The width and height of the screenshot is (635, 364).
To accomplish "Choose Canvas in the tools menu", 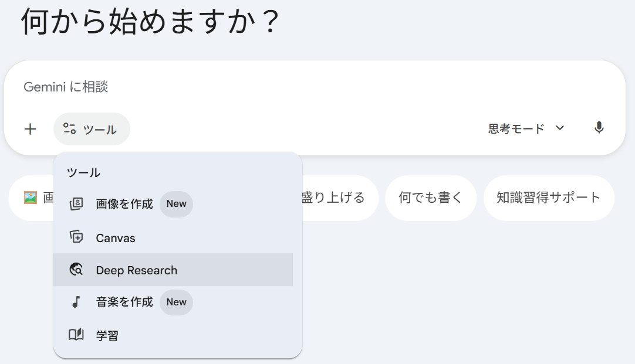I will coord(173,237).
